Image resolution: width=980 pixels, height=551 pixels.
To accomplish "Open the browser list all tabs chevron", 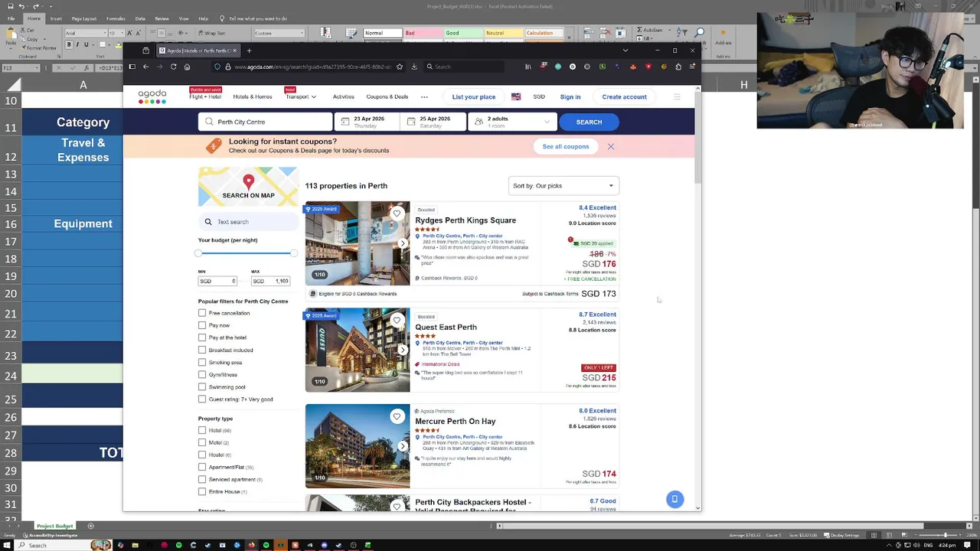I will (x=626, y=51).
